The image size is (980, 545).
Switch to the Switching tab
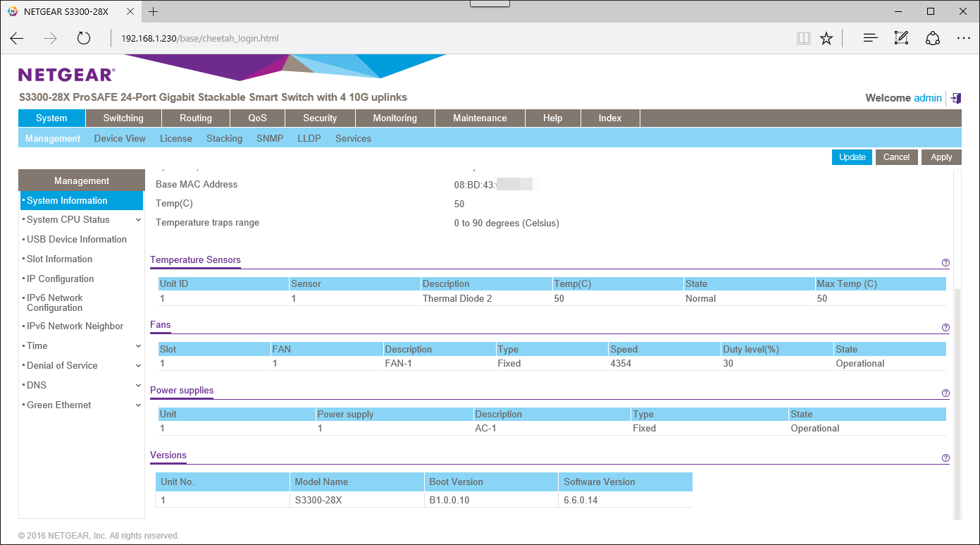tap(123, 118)
